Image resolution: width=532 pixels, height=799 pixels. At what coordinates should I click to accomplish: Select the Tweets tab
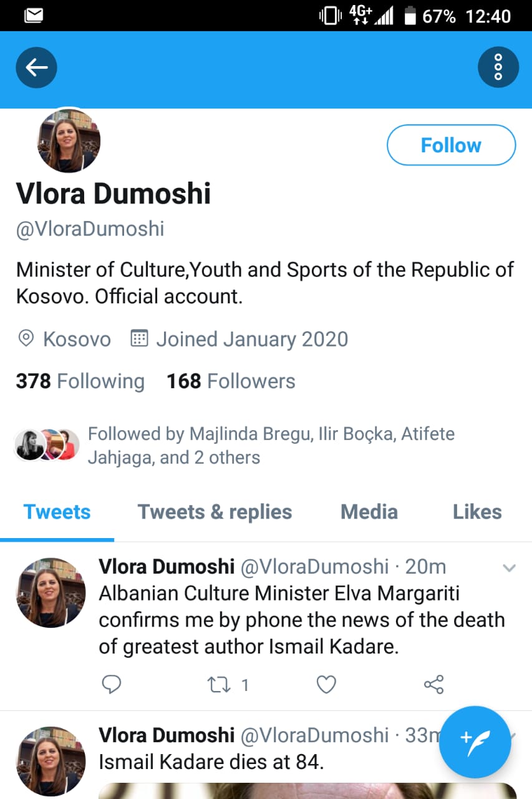tap(57, 512)
